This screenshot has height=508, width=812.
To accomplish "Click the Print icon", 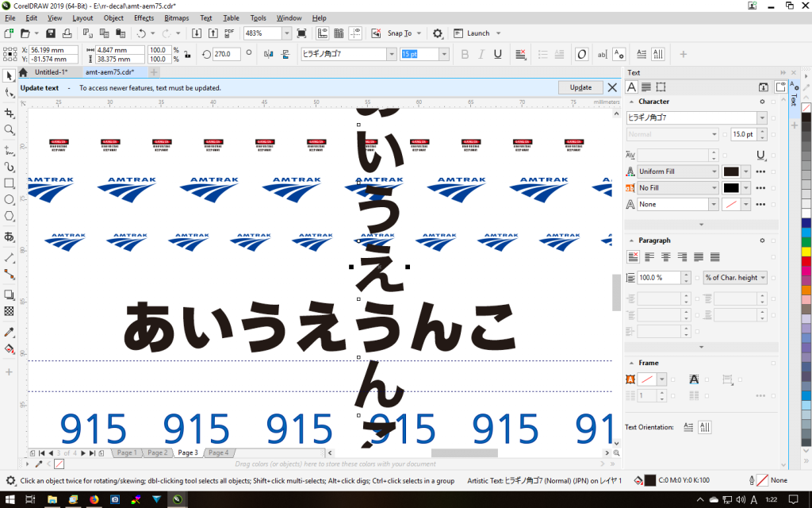I will pos(67,33).
